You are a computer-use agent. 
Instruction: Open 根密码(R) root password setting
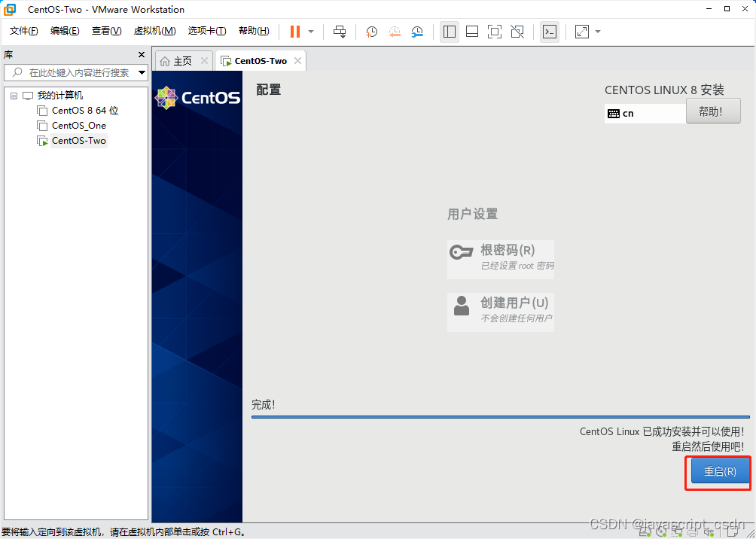[x=501, y=259]
